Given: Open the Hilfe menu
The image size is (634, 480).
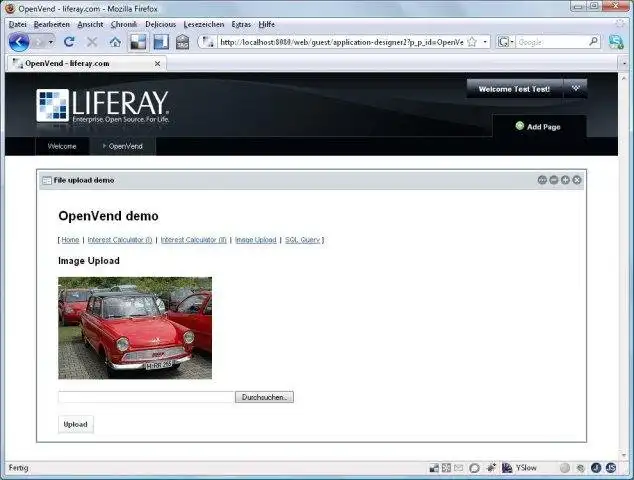Looking at the screenshot, I should pyautogui.click(x=266, y=25).
